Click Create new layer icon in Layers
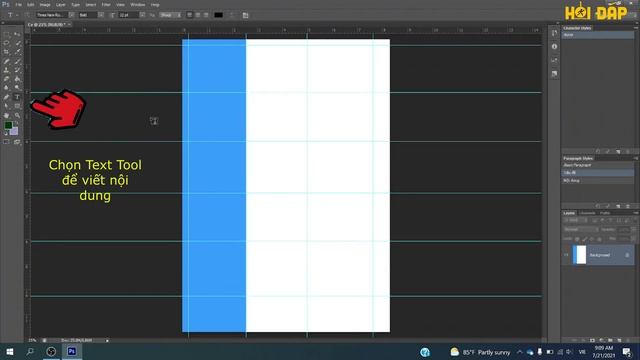Screen dimensions: 640x360 point(620,340)
